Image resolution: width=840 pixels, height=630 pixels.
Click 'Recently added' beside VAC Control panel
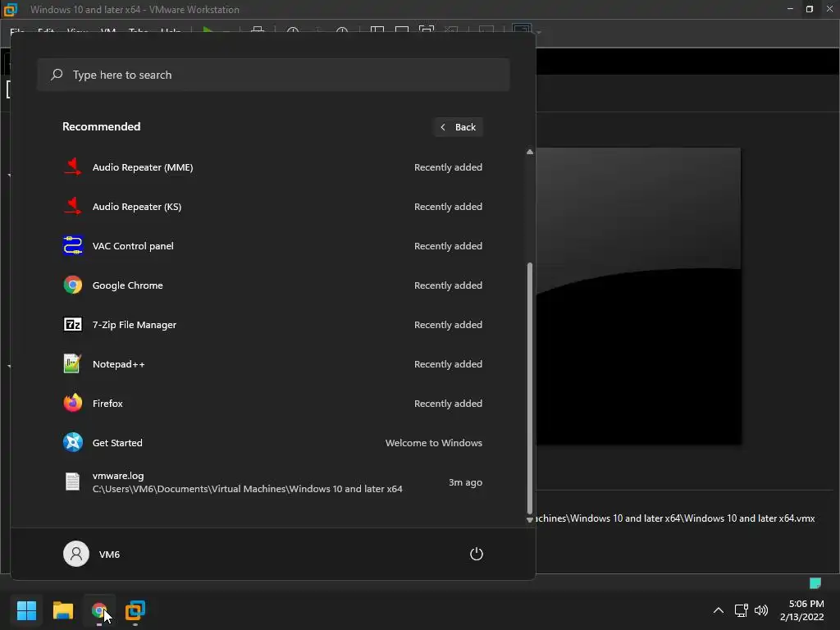(x=449, y=246)
